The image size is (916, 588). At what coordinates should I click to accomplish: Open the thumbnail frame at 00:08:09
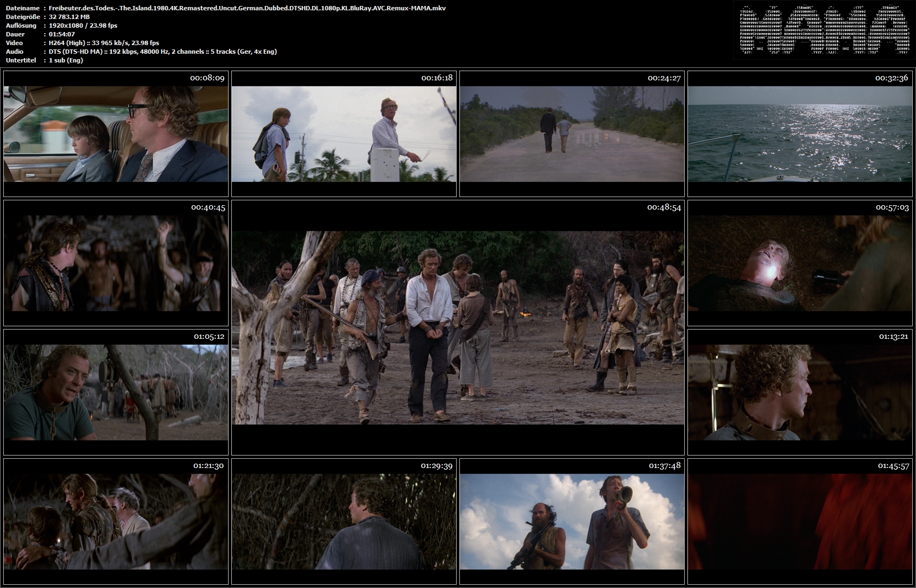(116, 134)
